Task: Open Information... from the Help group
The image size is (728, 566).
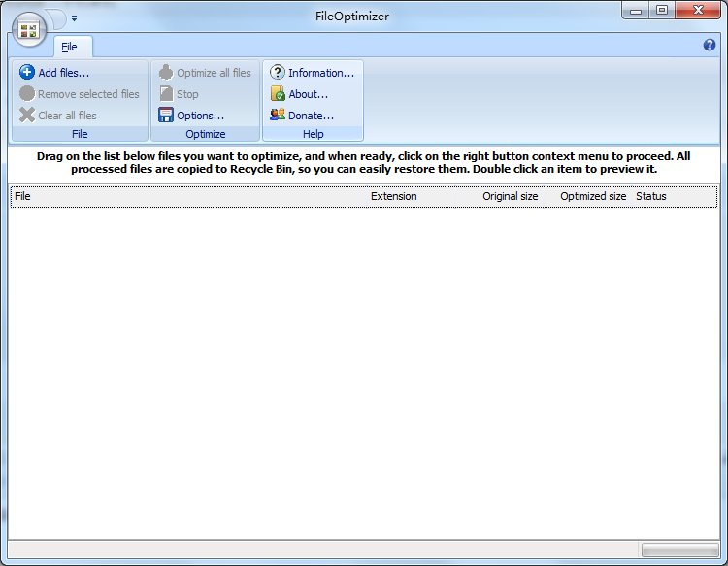Action: tap(321, 73)
